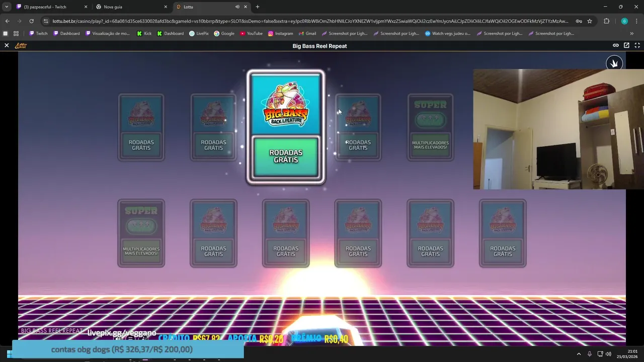Open the Google bookmark
This screenshot has height=362, width=644.
point(224,34)
